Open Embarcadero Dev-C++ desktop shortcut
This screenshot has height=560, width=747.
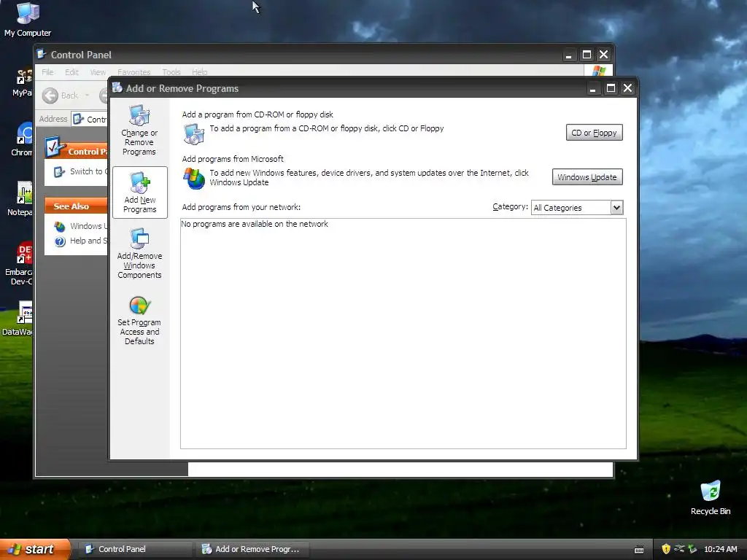tap(19, 263)
